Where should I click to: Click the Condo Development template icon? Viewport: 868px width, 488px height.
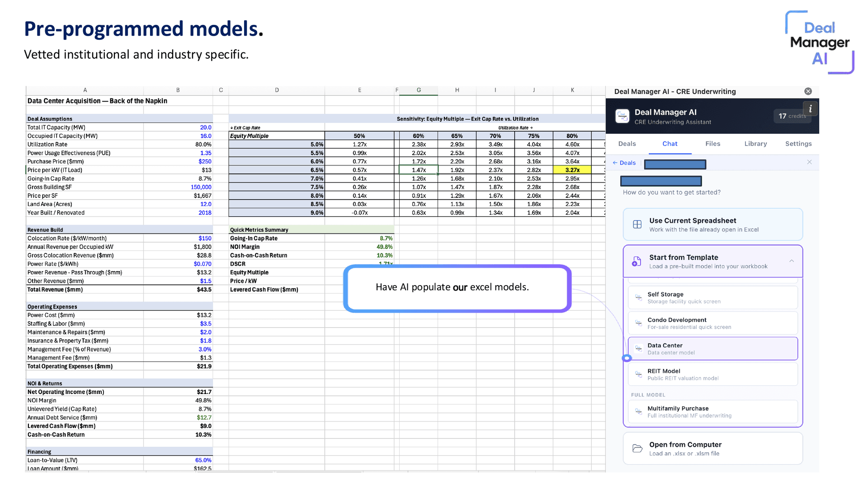coord(638,323)
